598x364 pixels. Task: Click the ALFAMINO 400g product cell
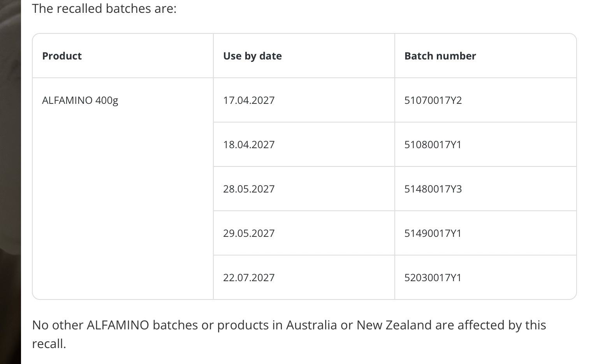point(80,100)
